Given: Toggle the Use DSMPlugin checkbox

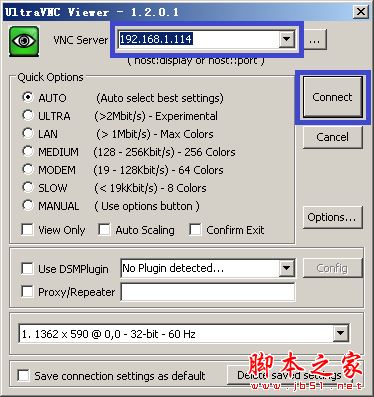Looking at the screenshot, I should (27, 269).
